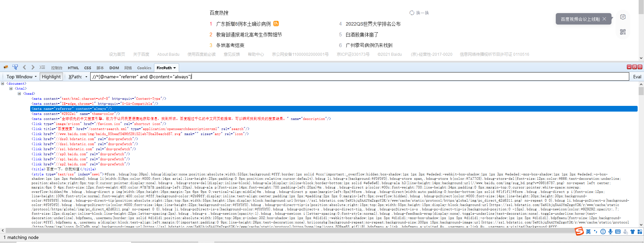Toggle the FirePath Highlight button
Screen dimensions: 644x243
(51, 77)
